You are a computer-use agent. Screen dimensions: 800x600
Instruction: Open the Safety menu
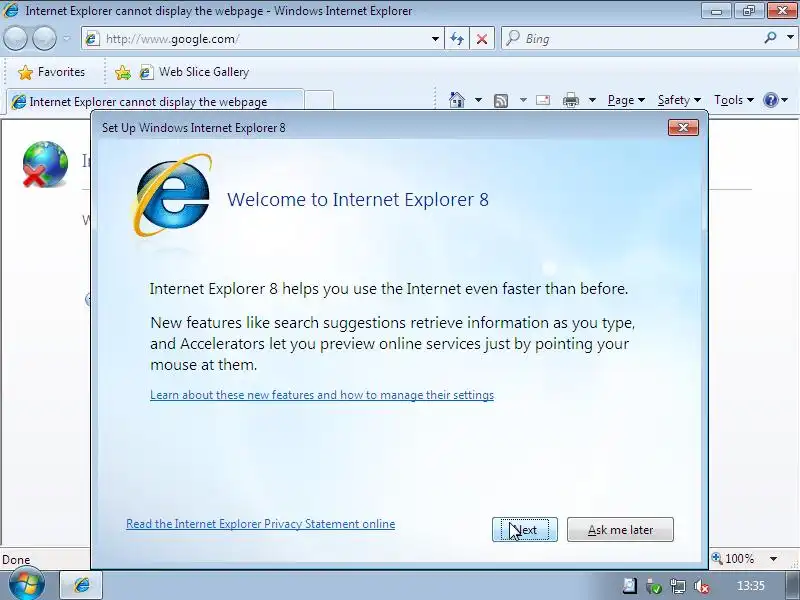pyautogui.click(x=679, y=100)
